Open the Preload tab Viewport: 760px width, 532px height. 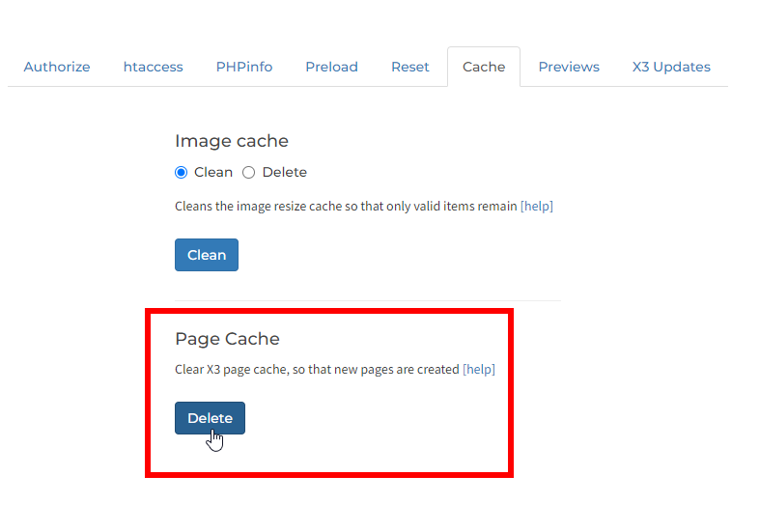[331, 67]
